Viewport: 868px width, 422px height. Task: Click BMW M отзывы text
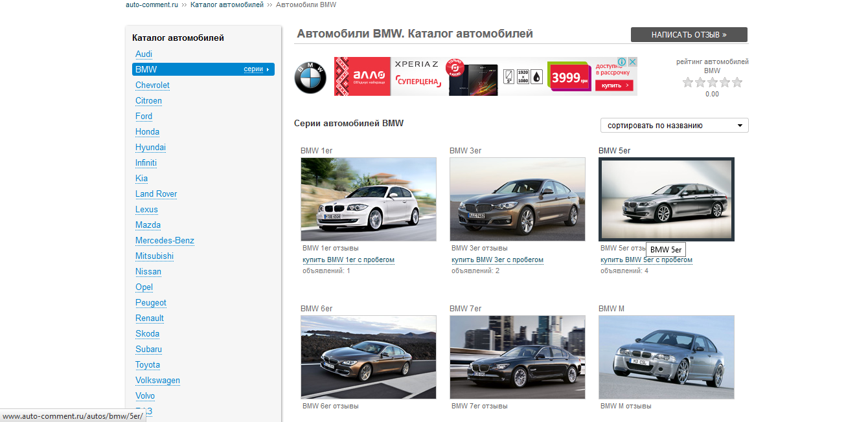[x=626, y=406]
